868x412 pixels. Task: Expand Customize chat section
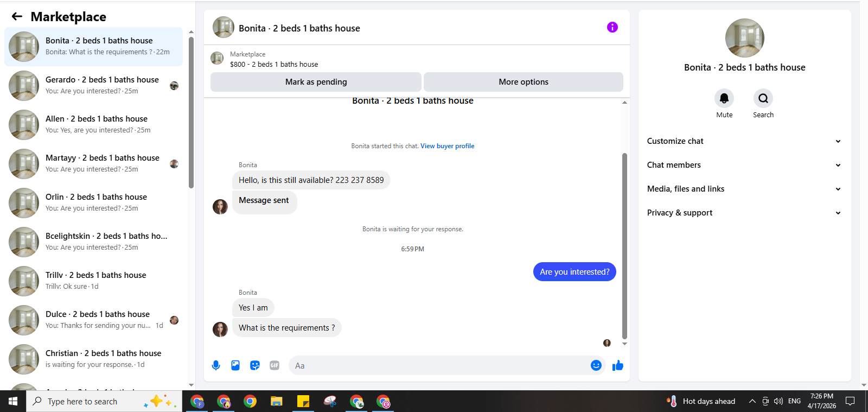(744, 141)
